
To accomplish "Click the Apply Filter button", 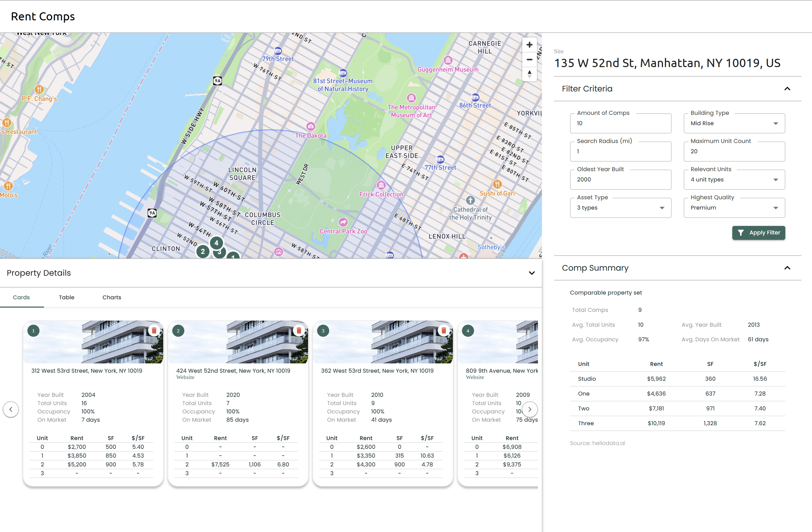I will (758, 233).
